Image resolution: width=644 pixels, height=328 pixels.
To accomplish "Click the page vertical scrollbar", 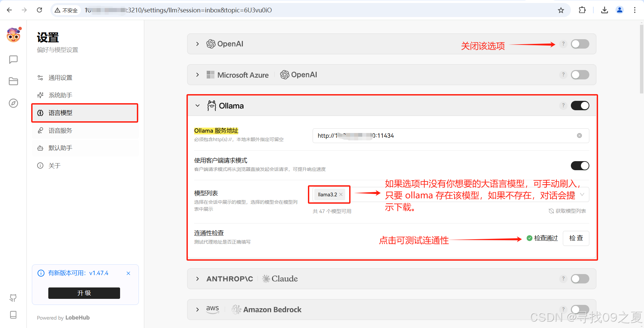I will coord(641,59).
